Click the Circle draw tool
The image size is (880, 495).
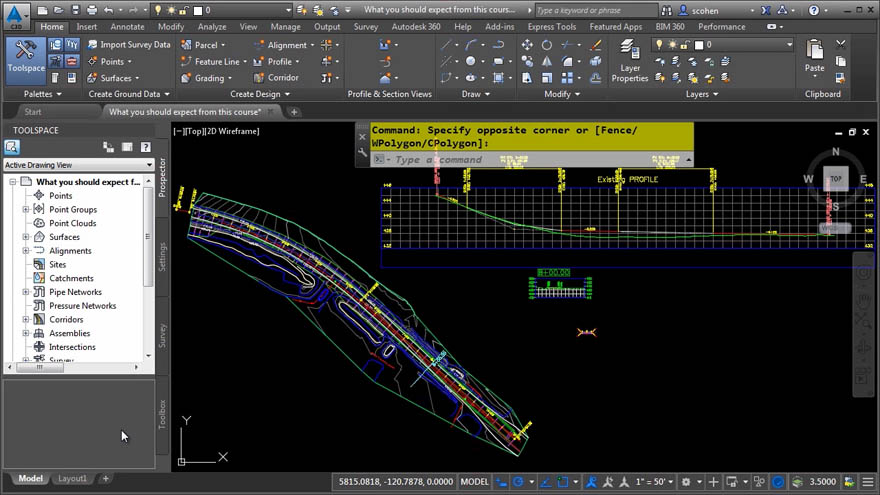coord(470,62)
